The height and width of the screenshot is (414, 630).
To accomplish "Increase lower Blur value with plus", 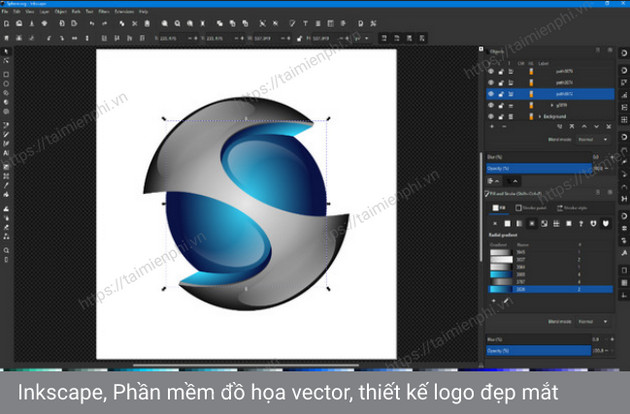I will click(x=612, y=339).
